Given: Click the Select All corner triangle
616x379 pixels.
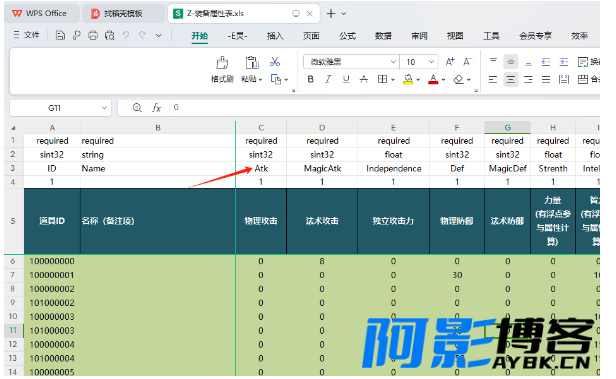Looking at the screenshot, I should point(13,128).
